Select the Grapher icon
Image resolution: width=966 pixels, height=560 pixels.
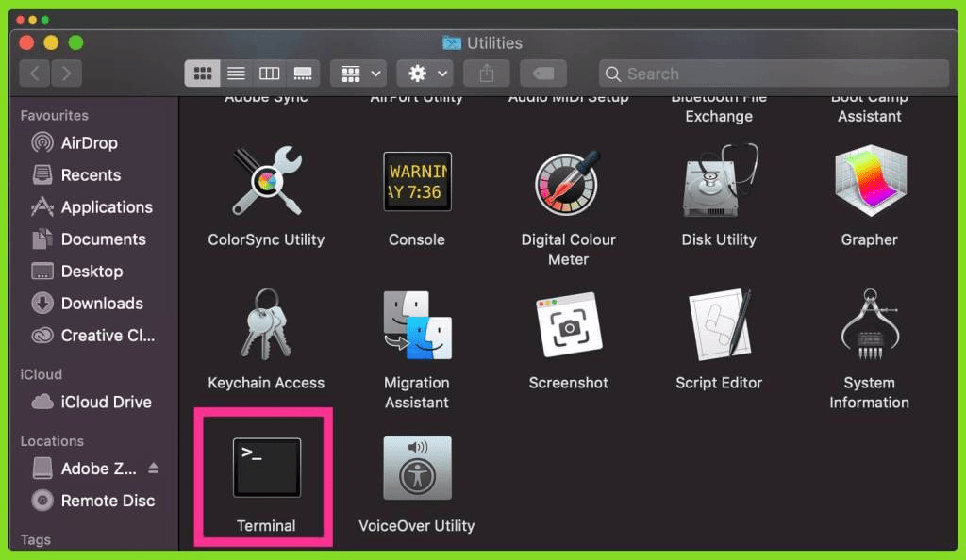click(x=869, y=184)
